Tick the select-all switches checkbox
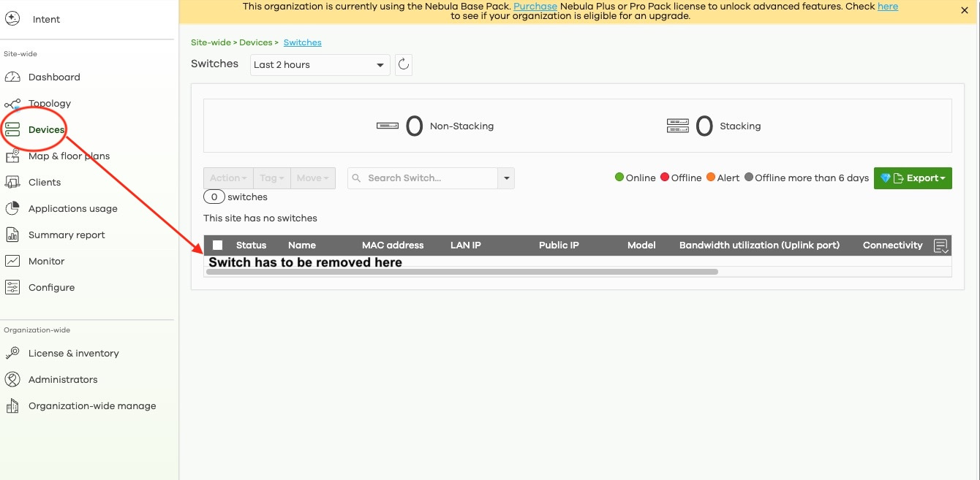Screen dimensions: 980x480 pos(217,245)
